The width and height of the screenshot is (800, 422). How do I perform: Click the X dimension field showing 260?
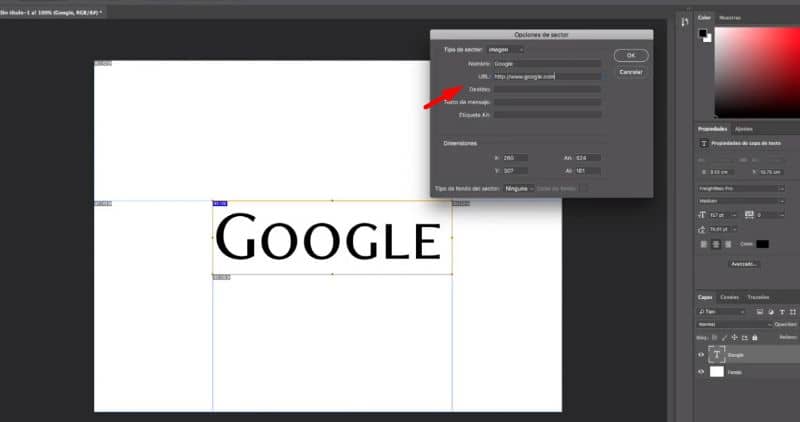click(x=515, y=158)
